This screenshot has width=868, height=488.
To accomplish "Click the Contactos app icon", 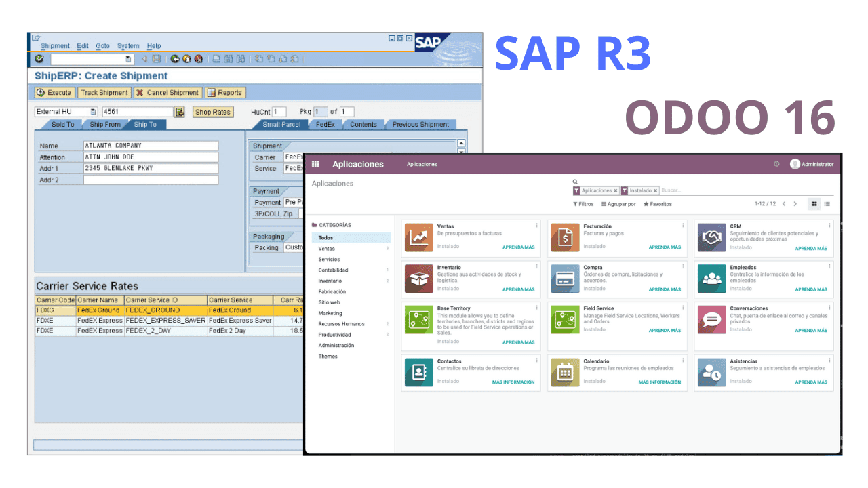I will point(419,372).
